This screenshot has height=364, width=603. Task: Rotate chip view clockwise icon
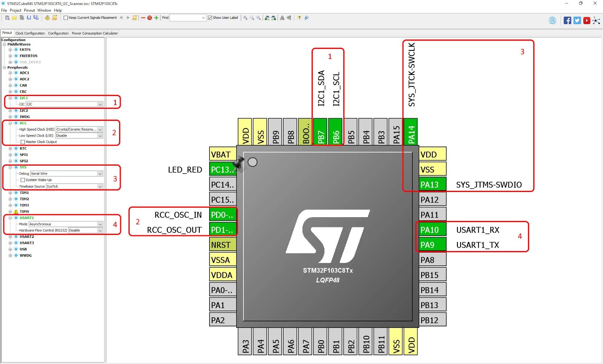(x=274, y=18)
